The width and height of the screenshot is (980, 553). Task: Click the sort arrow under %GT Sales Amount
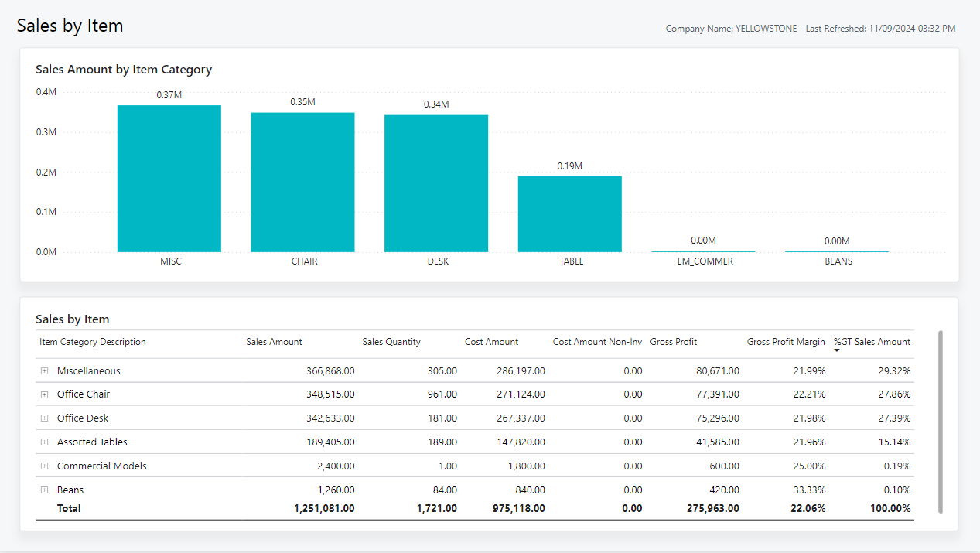[x=837, y=351]
